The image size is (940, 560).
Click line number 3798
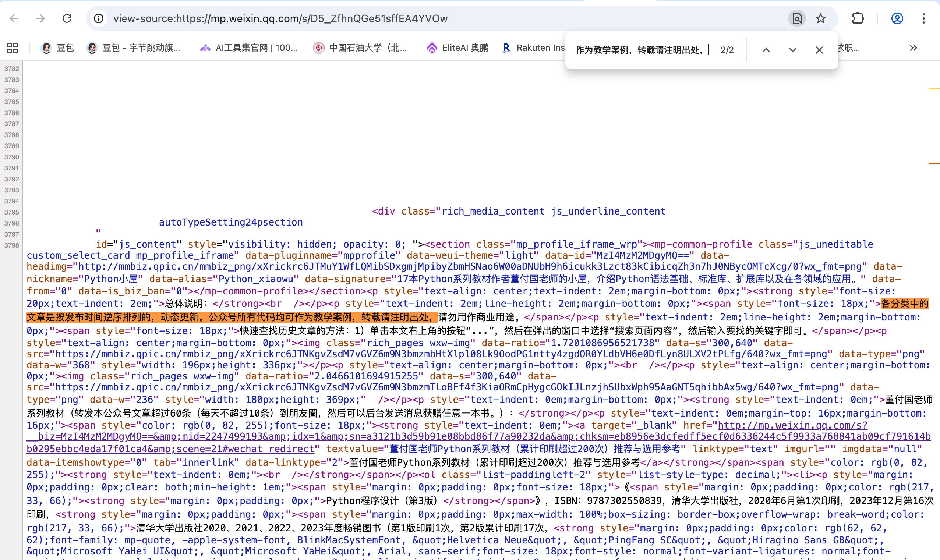pos(12,245)
